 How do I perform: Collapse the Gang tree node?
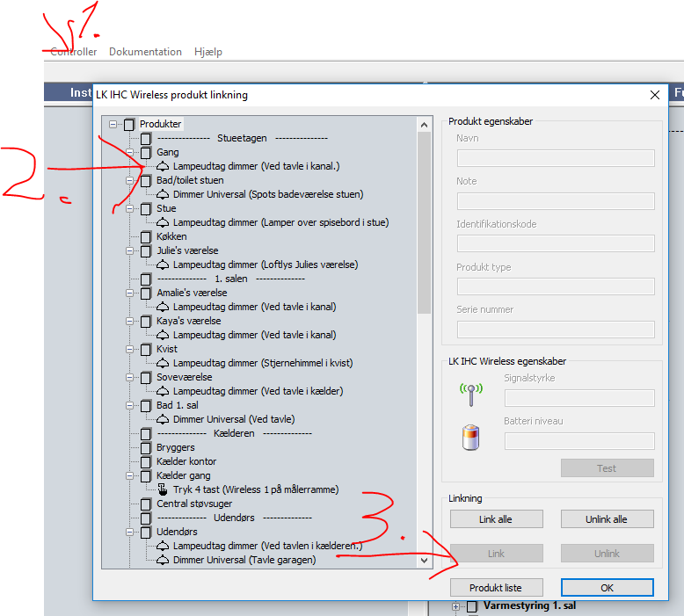(x=129, y=152)
